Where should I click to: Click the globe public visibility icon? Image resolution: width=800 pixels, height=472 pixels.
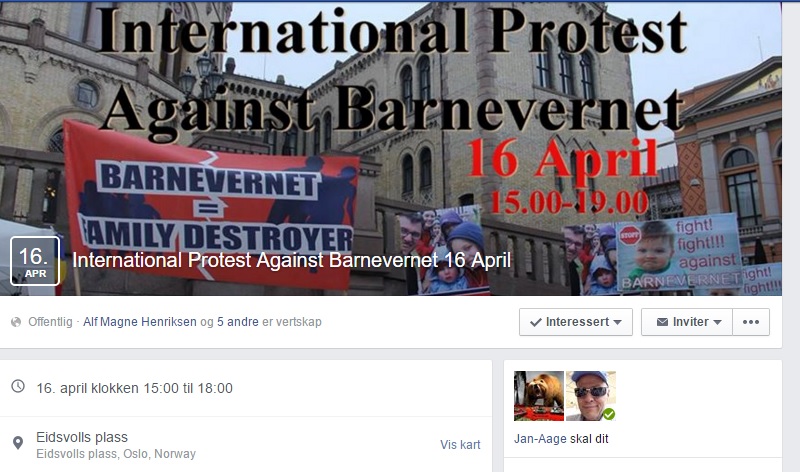(16, 322)
